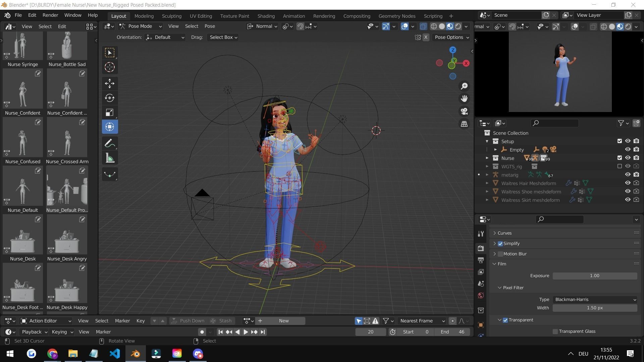The width and height of the screenshot is (644, 362).
Task: Open Pixel Filter Type Blackman-Harris dropdown
Action: [x=595, y=300]
